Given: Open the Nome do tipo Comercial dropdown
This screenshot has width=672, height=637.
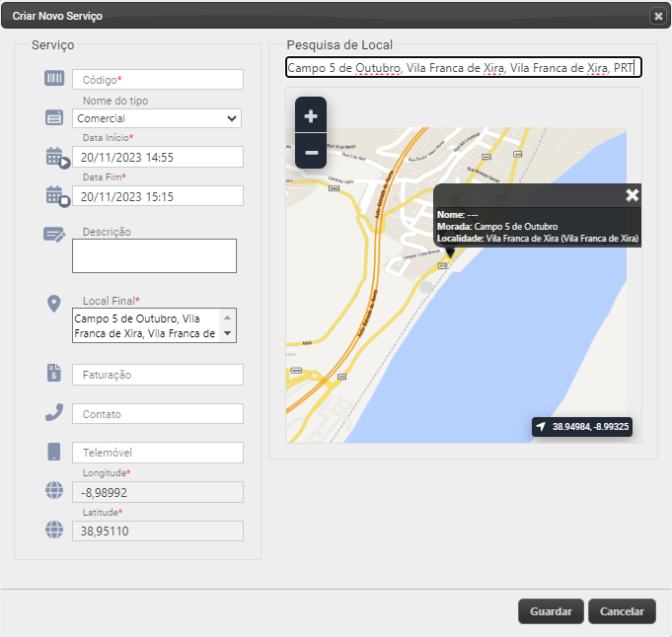Looking at the screenshot, I should pyautogui.click(x=157, y=118).
